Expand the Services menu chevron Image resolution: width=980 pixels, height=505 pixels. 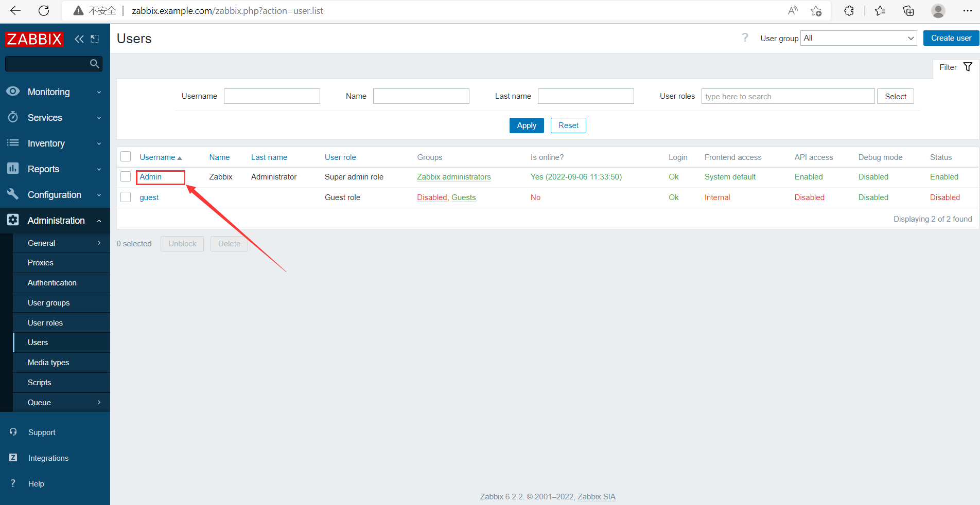(x=99, y=118)
